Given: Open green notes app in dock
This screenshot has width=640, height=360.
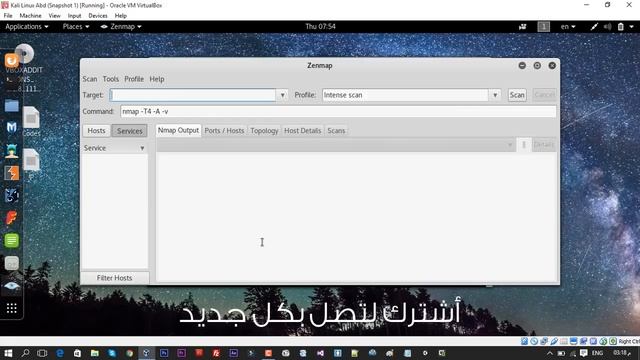Looking at the screenshot, I should coord(11,240).
